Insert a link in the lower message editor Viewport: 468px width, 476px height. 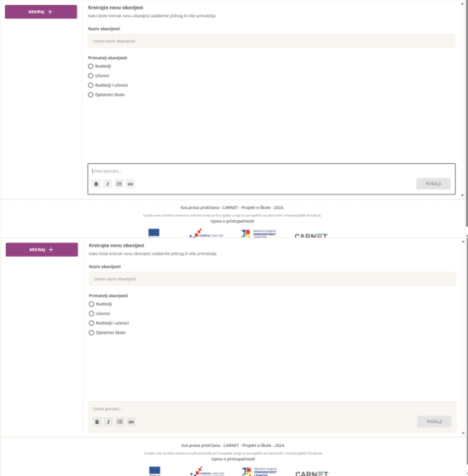tap(131, 421)
